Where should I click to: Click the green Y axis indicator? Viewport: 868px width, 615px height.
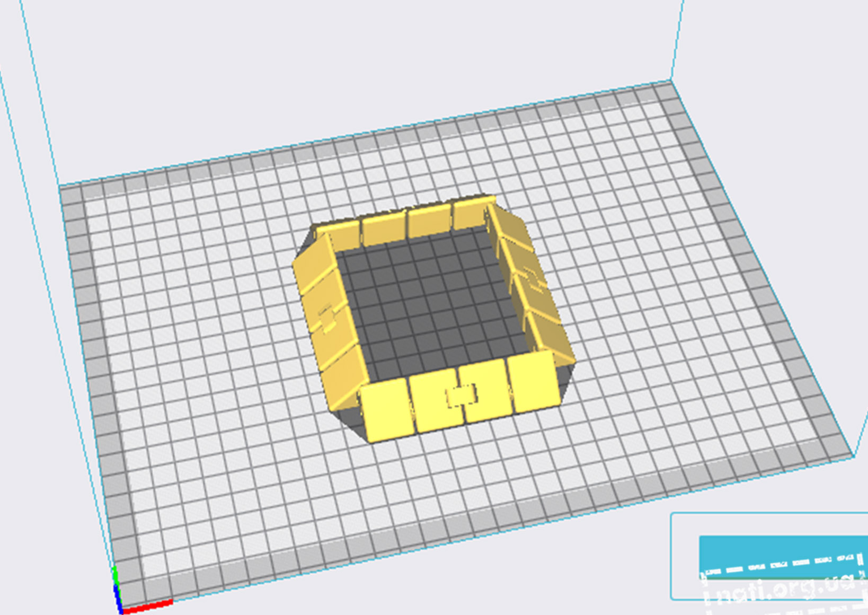(114, 576)
